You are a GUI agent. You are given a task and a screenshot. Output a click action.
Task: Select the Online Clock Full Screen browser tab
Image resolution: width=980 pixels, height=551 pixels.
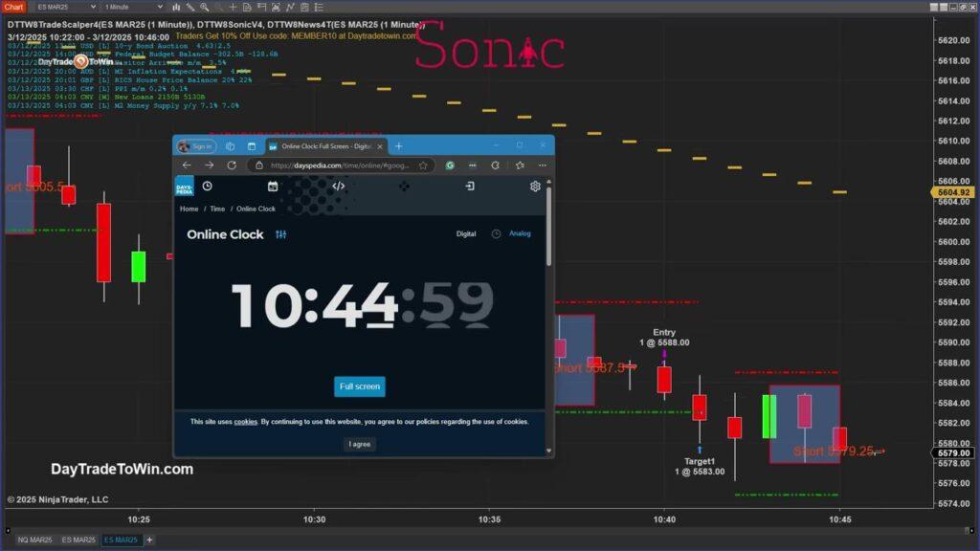click(323, 146)
